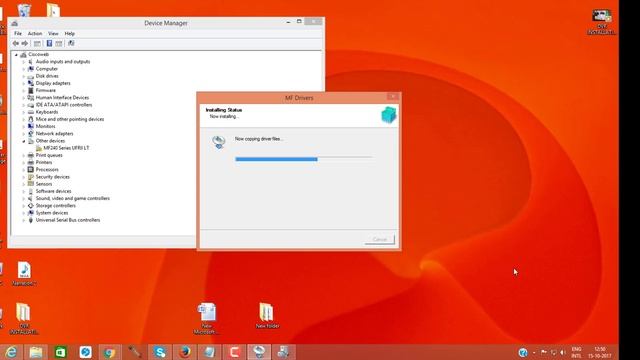Select the music file desktop icon
The width and height of the screenshot is (640, 360).
24,274
